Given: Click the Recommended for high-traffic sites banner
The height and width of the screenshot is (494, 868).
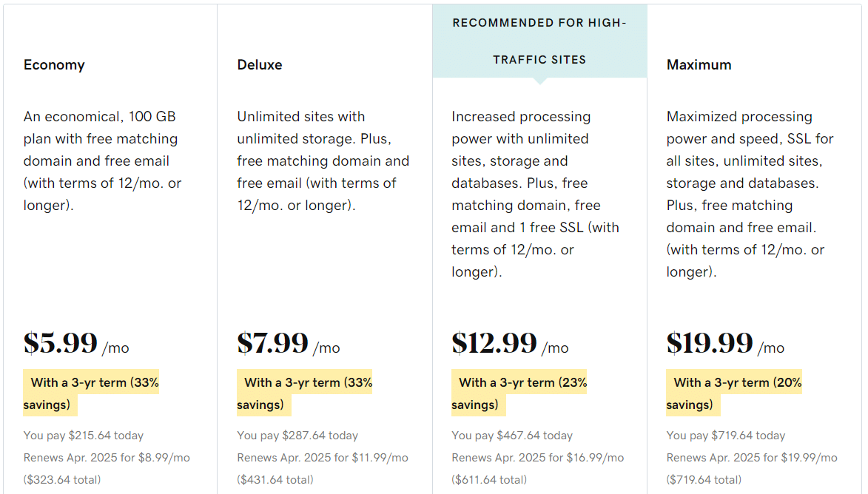Looking at the screenshot, I should coord(539,41).
